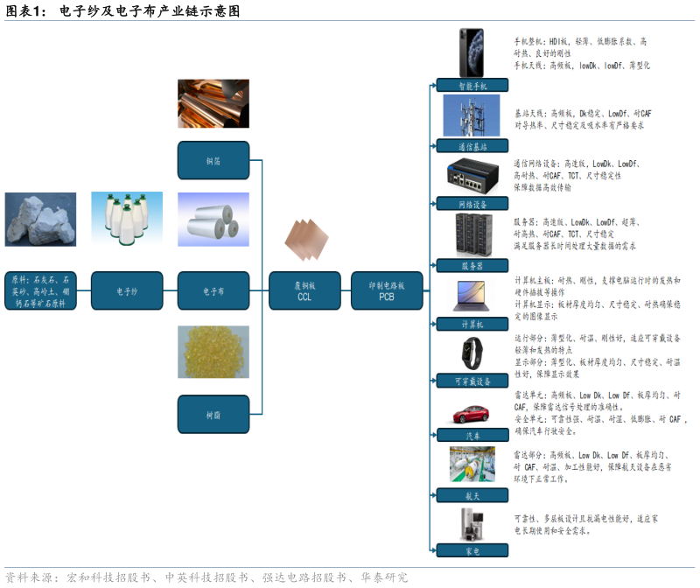
Task: Select the server racks image
Action: [x=472, y=234]
